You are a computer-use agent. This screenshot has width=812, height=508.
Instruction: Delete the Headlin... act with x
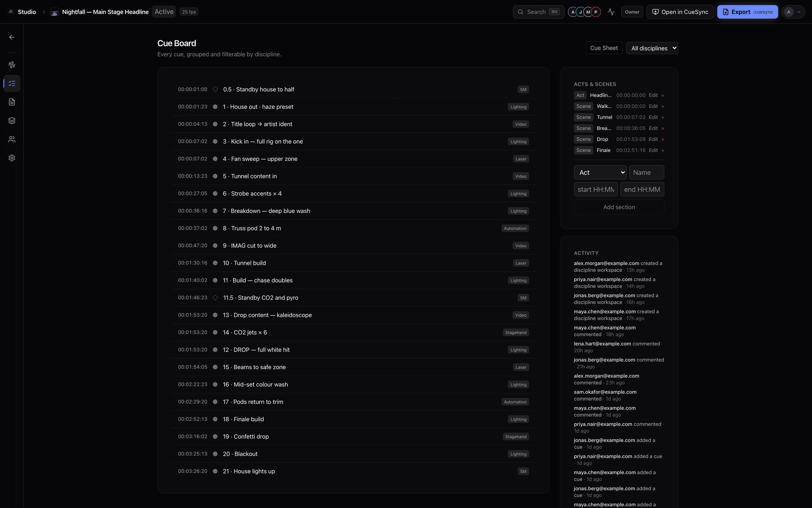(663, 96)
